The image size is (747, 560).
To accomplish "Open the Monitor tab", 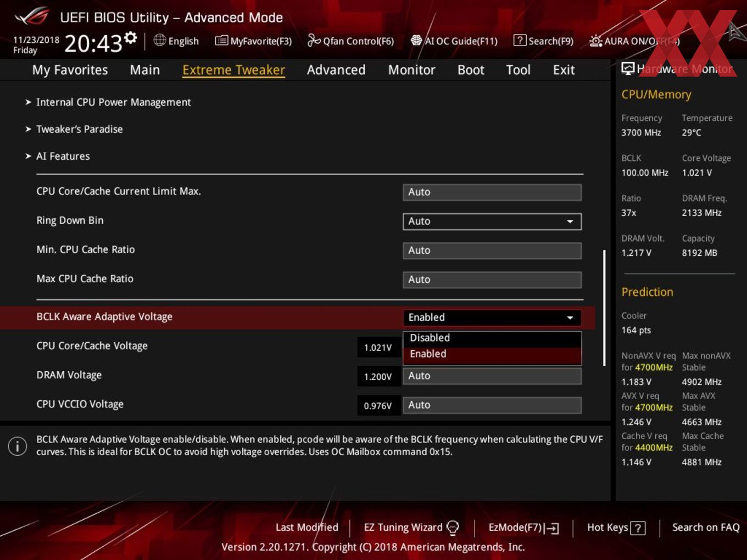I will (411, 70).
